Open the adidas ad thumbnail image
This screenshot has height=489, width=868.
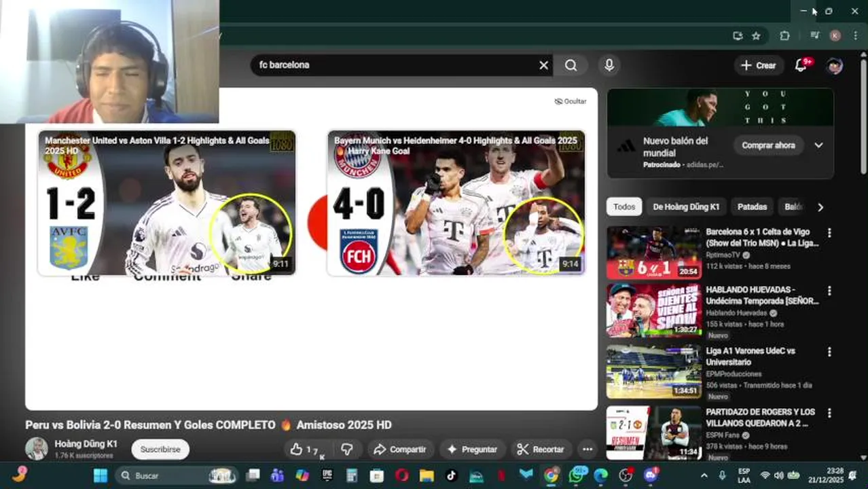(721, 107)
